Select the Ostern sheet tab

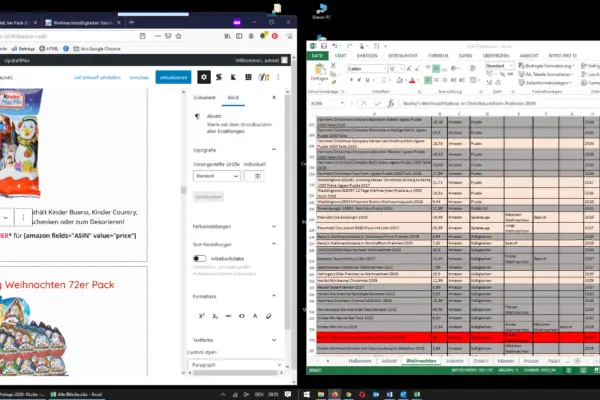481,361
